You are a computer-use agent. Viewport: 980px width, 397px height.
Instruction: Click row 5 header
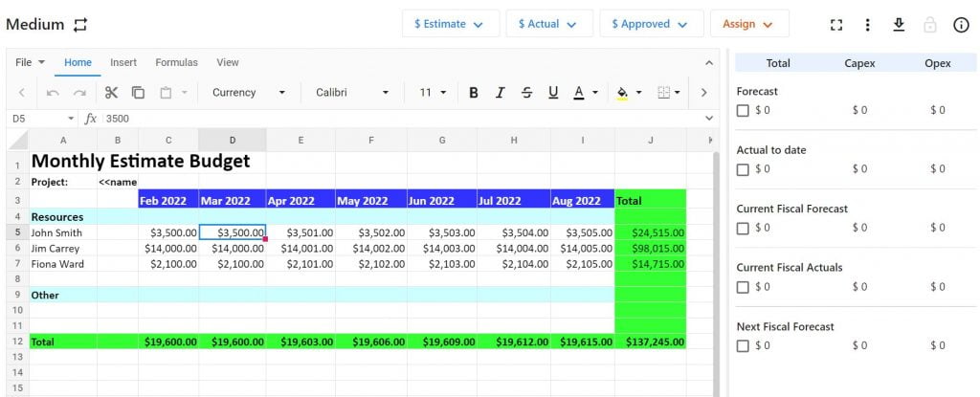coord(17,232)
